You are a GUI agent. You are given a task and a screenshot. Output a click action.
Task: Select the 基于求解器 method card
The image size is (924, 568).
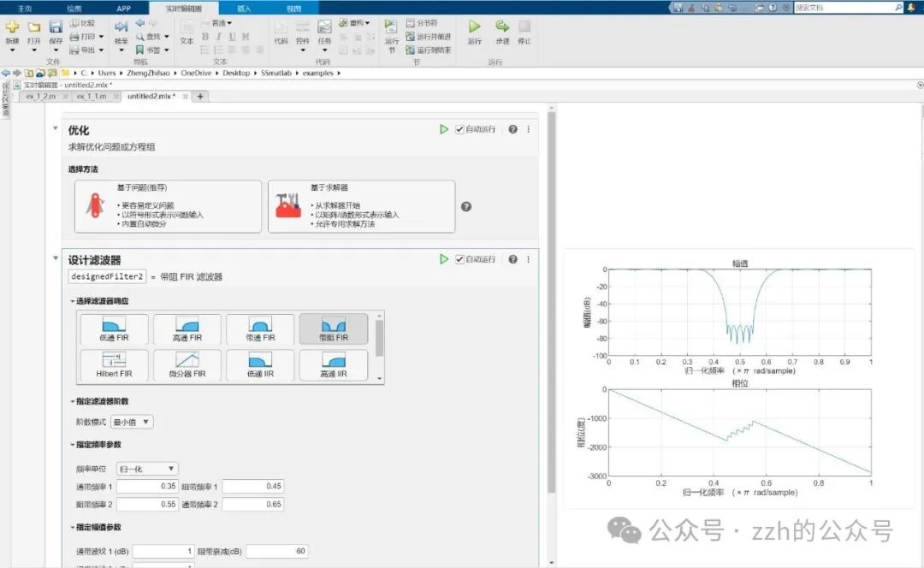[x=359, y=205]
